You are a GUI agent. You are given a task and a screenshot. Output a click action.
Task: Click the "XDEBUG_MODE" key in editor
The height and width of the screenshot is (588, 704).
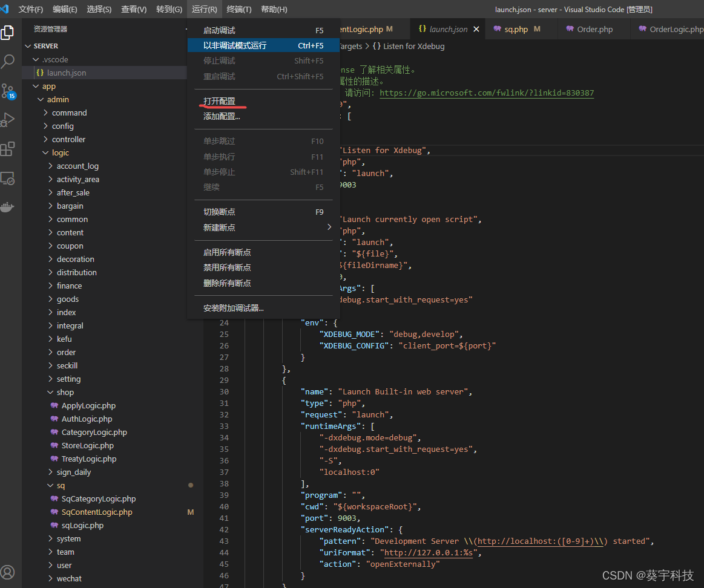click(x=349, y=335)
